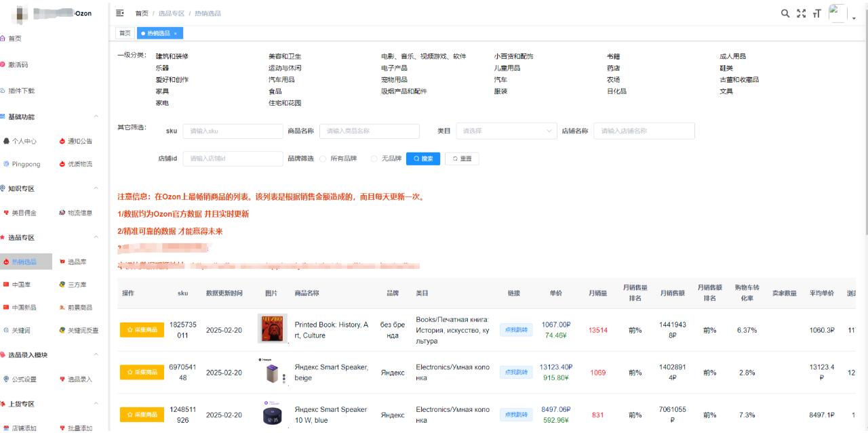
Task: Open 公式设置 sidebar item
Action: tap(24, 379)
